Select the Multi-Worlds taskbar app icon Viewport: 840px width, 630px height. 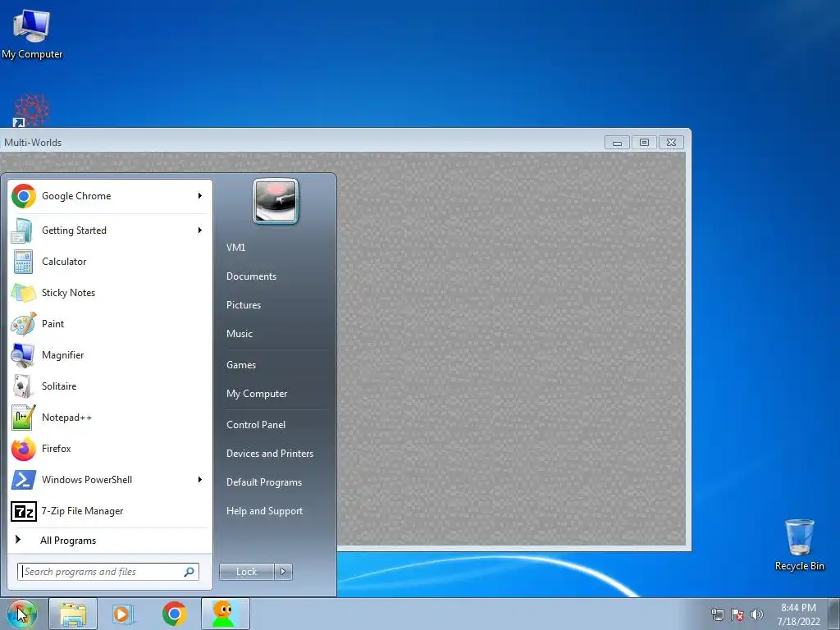(225, 614)
